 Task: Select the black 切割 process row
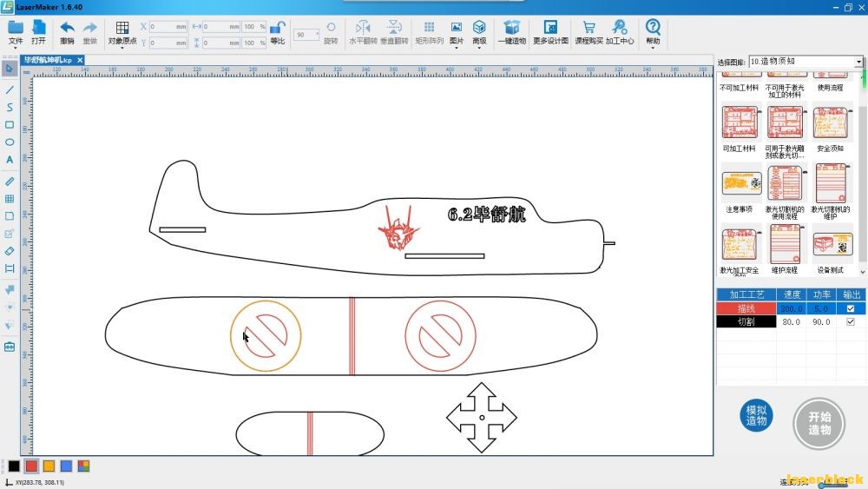(x=746, y=321)
